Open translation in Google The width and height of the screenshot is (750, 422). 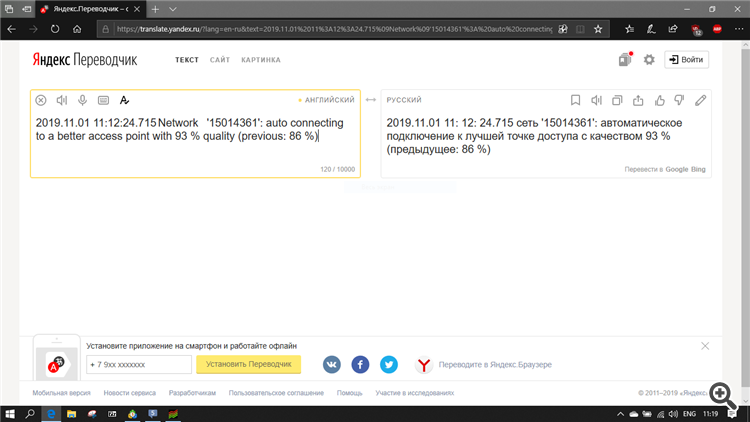click(677, 169)
